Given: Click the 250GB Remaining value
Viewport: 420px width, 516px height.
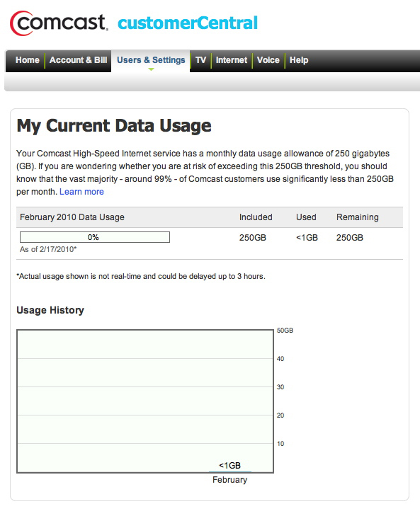Looking at the screenshot, I should point(349,238).
